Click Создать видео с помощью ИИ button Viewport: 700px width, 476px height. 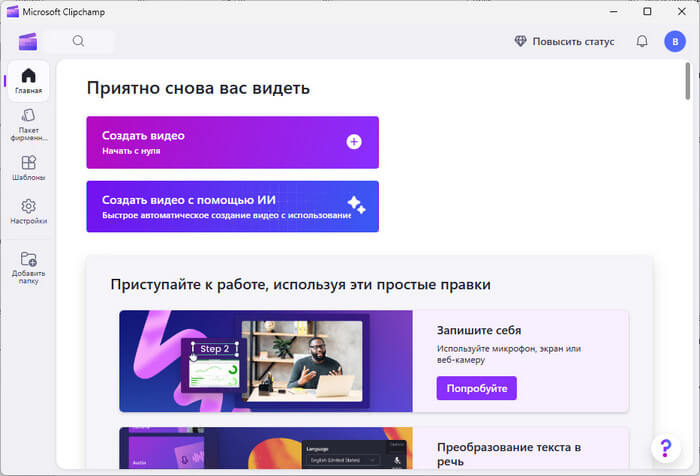[233, 206]
